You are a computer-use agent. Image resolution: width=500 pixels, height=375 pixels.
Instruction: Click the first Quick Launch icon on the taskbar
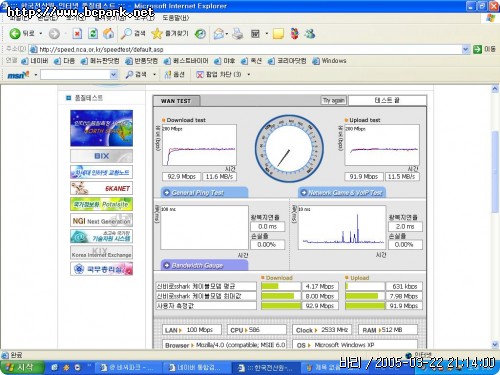[54, 367]
